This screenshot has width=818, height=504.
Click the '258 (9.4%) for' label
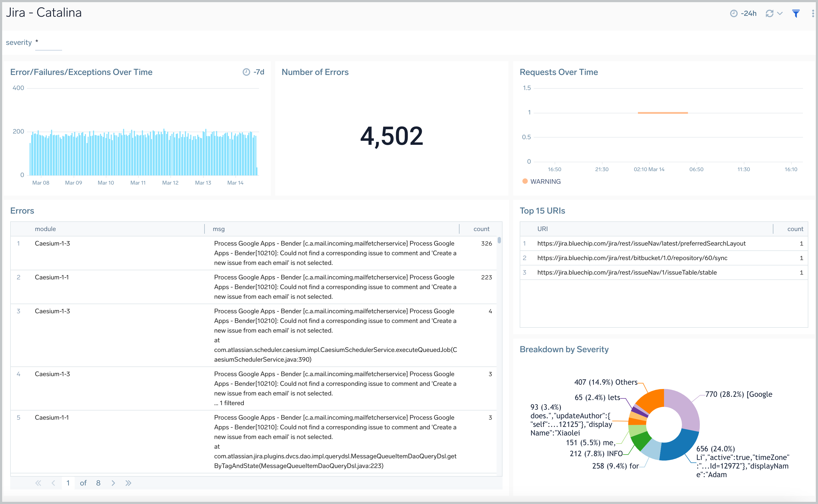pyautogui.click(x=615, y=466)
